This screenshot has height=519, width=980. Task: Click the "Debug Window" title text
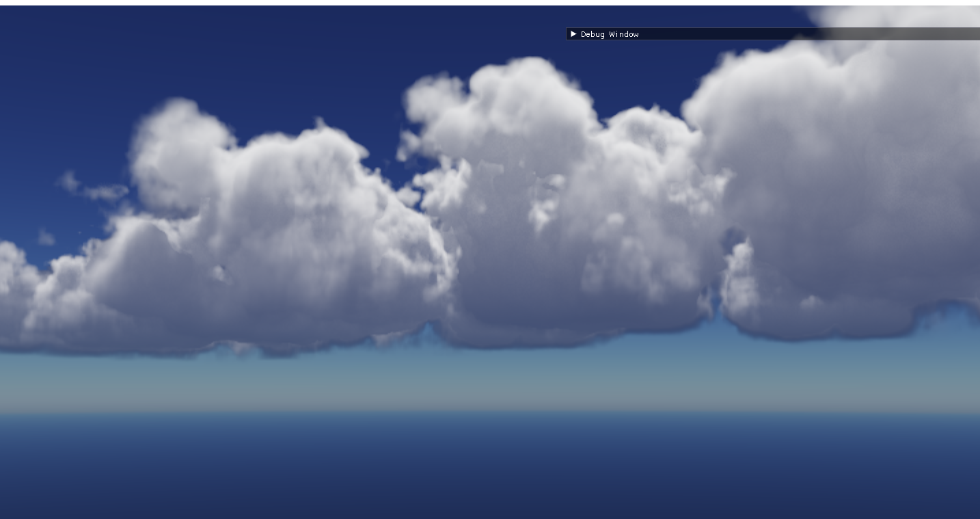(610, 34)
